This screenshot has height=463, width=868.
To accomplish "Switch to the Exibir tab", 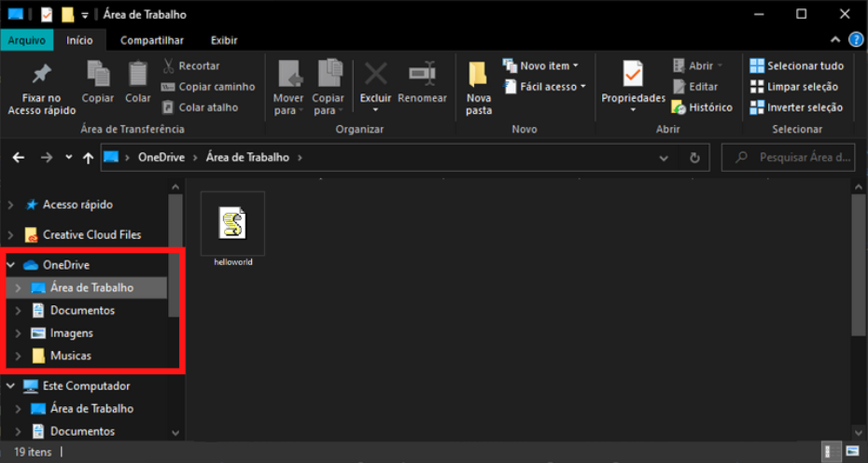I will 224,40.
